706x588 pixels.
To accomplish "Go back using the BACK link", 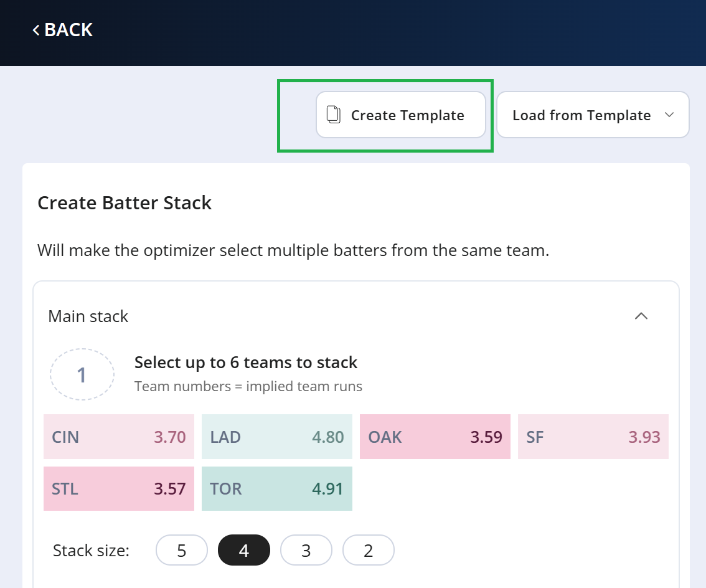I will (x=63, y=30).
